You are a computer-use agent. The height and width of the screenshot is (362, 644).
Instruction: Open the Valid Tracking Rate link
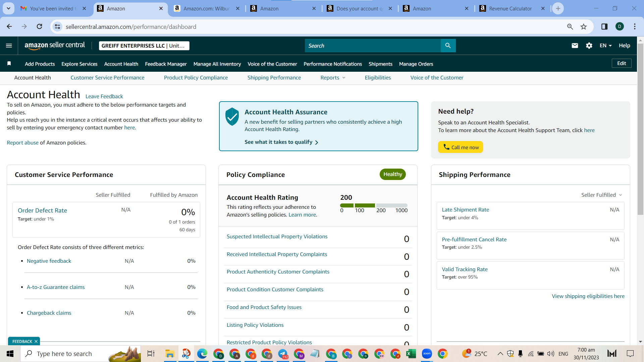tap(465, 269)
